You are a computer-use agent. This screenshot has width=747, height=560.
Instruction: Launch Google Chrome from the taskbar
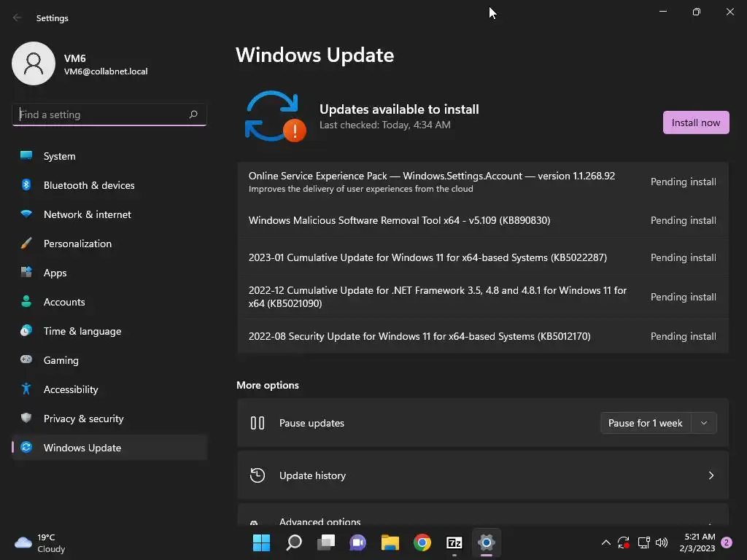click(x=422, y=542)
